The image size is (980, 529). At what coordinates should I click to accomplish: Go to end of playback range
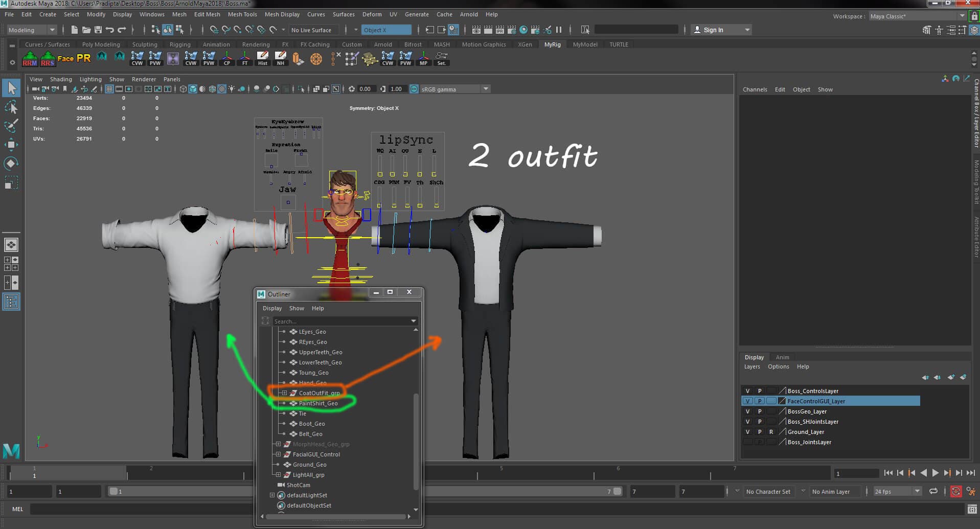point(971,473)
